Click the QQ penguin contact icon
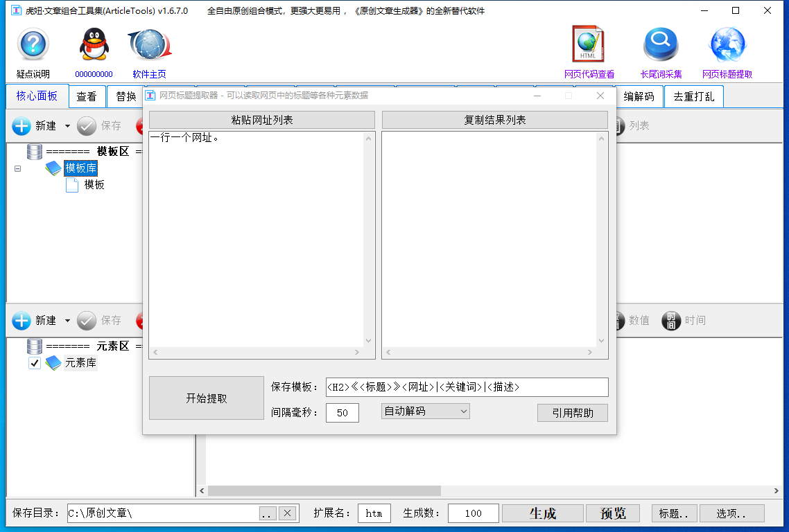 [x=94, y=45]
